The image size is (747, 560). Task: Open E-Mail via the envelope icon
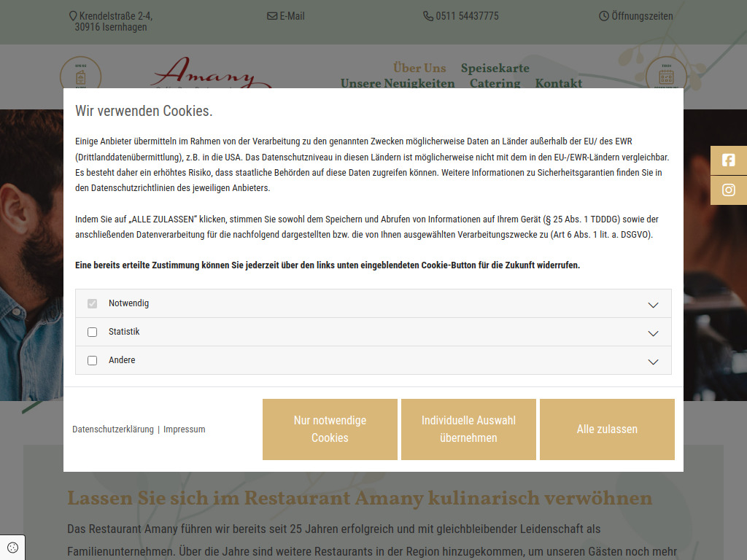(271, 15)
